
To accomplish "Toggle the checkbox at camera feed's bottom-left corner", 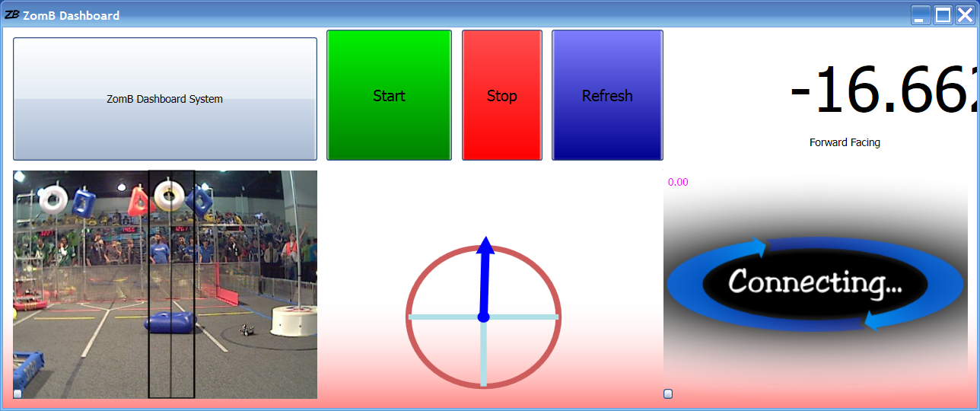I will pos(17,393).
